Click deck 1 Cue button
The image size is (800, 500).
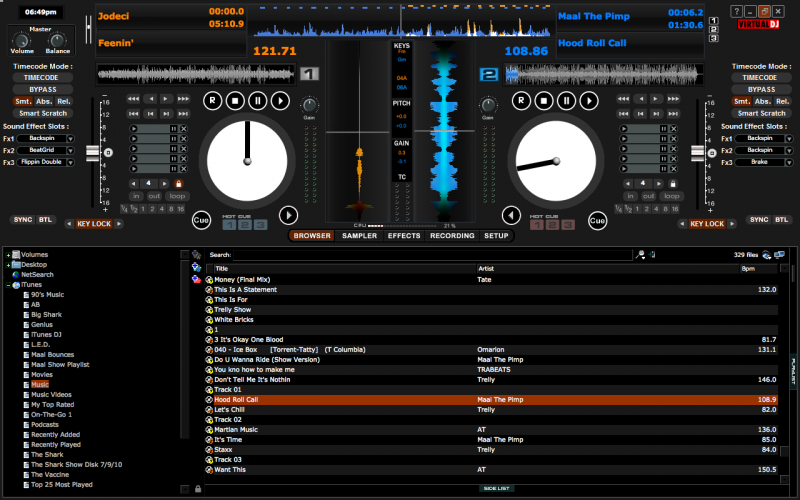(202, 220)
